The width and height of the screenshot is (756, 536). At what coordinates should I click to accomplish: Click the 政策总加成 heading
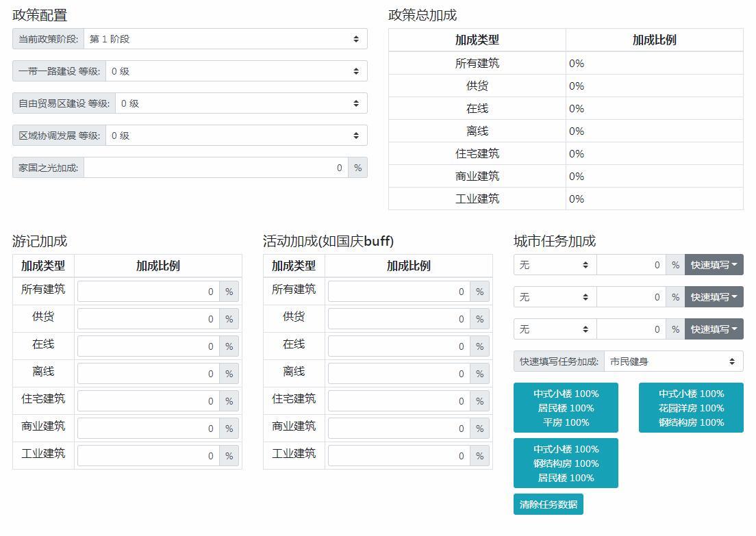[x=423, y=16]
